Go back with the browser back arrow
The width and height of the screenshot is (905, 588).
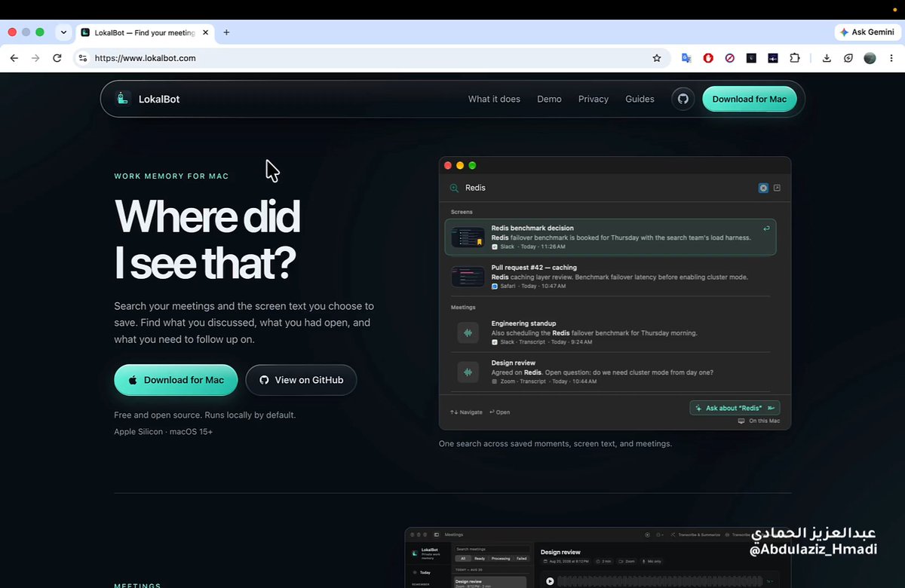tap(14, 58)
